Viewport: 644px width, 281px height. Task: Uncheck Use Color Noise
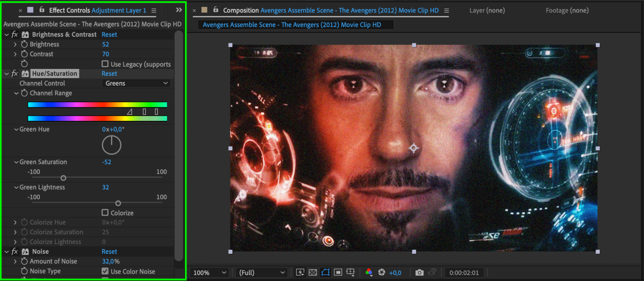[105, 271]
